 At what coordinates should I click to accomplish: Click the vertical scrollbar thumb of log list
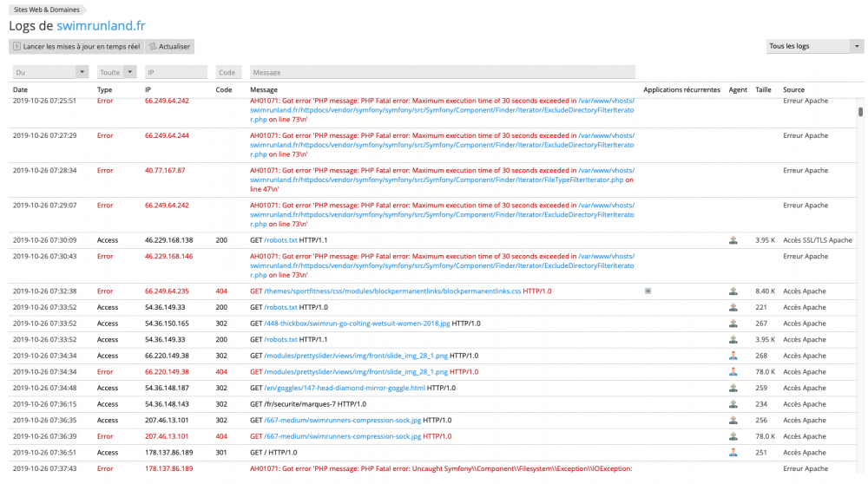coord(860,112)
